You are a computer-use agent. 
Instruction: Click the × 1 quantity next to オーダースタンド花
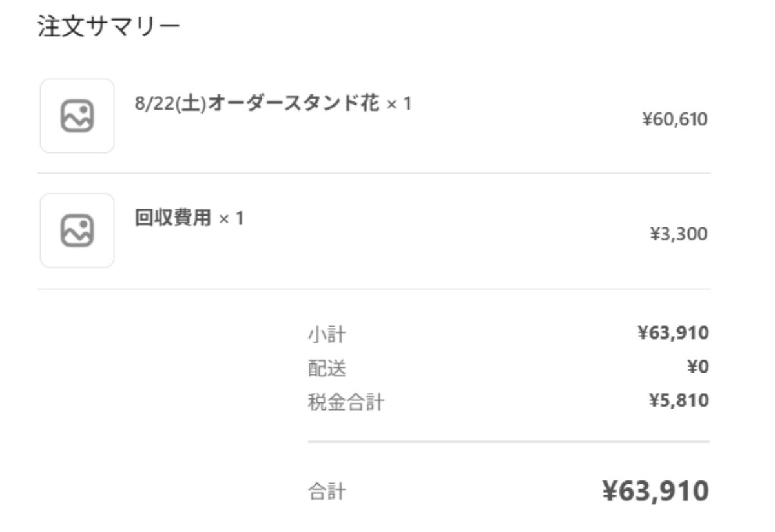click(x=398, y=104)
